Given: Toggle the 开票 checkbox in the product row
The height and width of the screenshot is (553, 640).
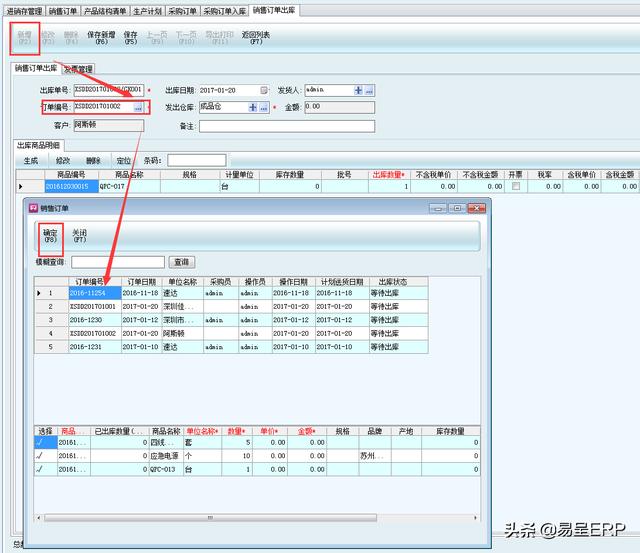Looking at the screenshot, I should (x=516, y=187).
